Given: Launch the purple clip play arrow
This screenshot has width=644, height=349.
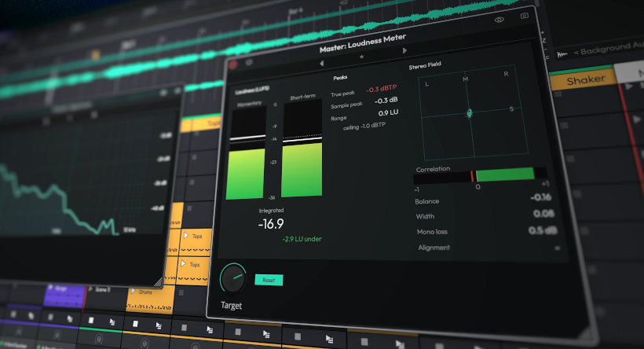Looking at the screenshot, I should [51, 287].
